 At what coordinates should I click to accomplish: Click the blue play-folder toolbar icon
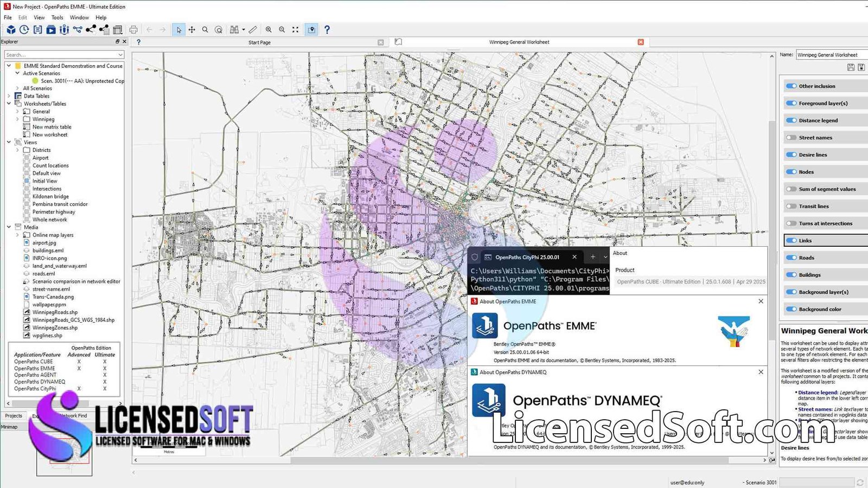click(x=51, y=30)
